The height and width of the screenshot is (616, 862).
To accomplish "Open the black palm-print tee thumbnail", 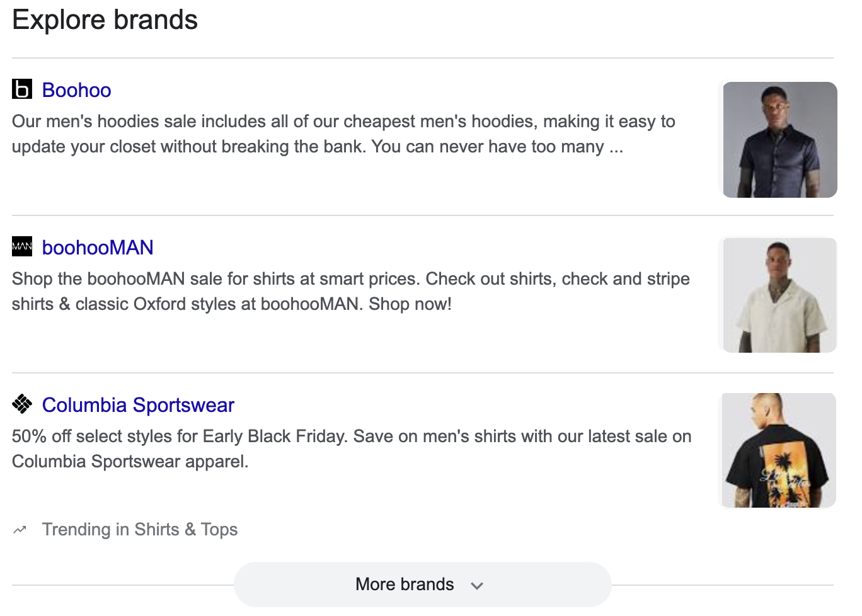I will pos(779,450).
